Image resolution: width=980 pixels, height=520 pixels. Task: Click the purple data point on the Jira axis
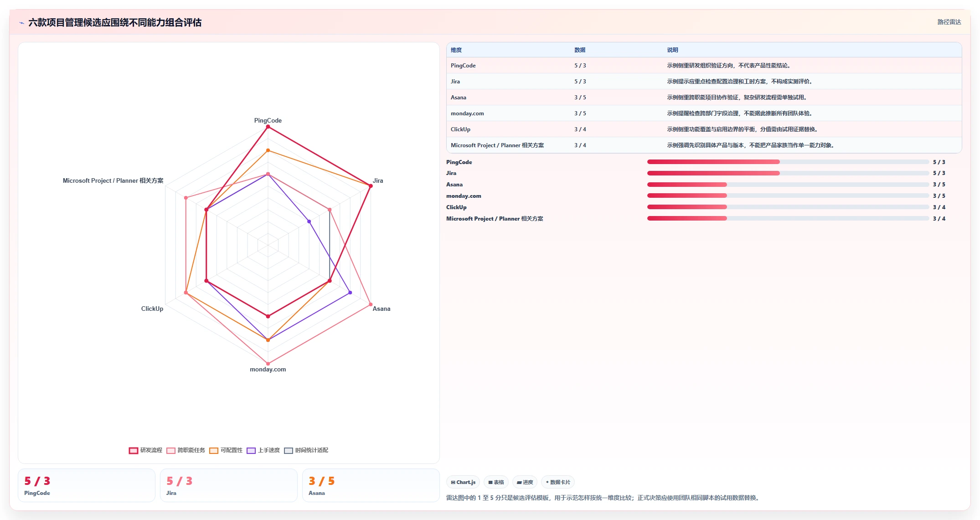(x=309, y=221)
